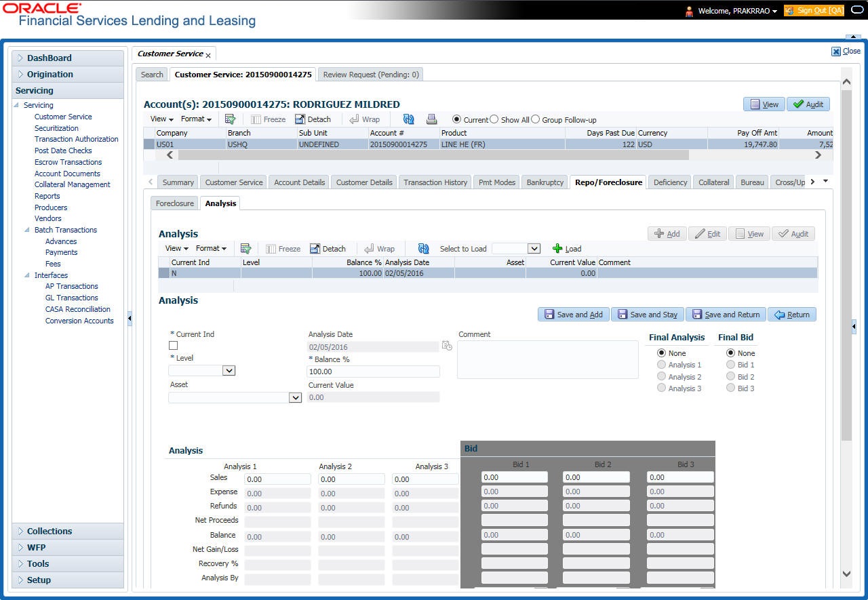Open the Collateral tab
Viewport: 868px width, 600px height.
click(x=714, y=182)
